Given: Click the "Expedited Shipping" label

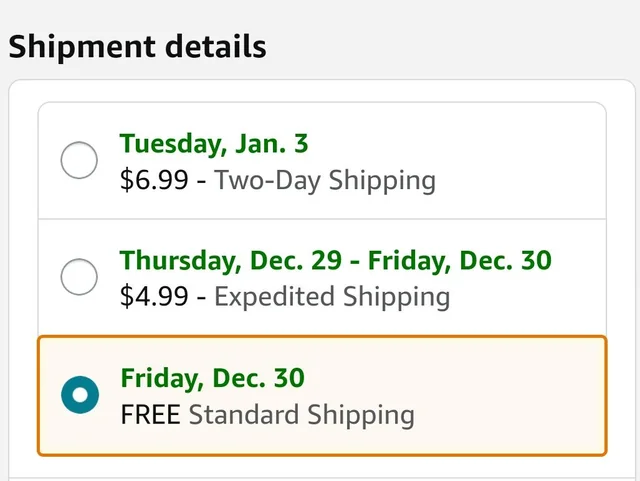Looking at the screenshot, I should (x=332, y=297).
